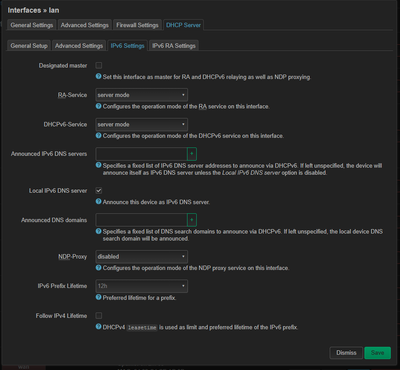Open the NDP-Proxy dropdown
400x370 pixels.
(141, 257)
